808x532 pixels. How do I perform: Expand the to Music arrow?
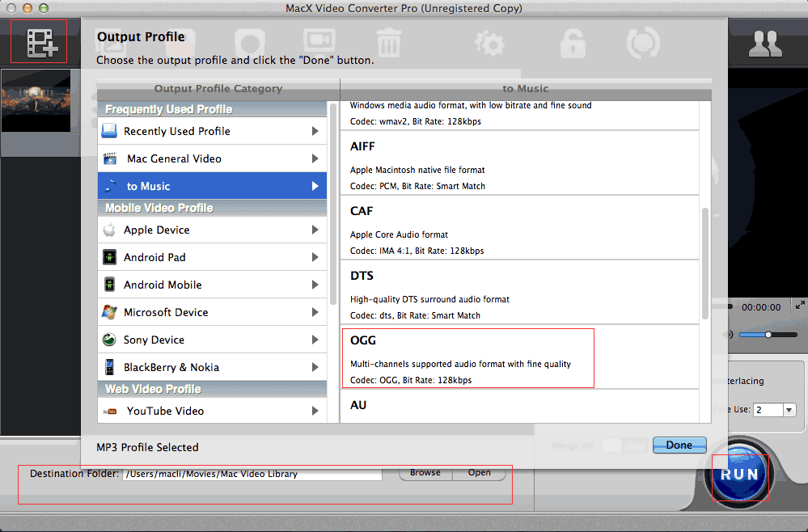[315, 186]
